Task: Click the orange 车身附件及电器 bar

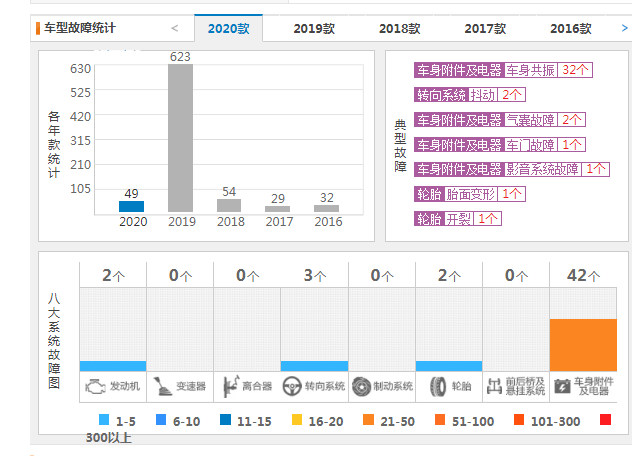Action: coord(583,345)
